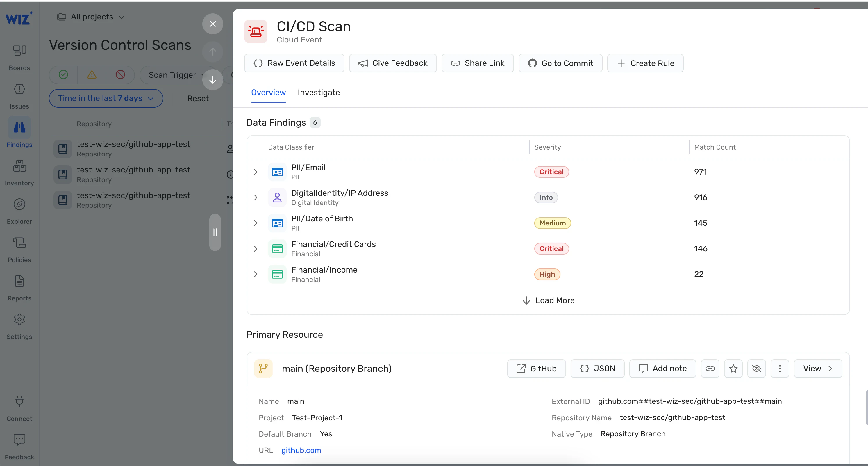Toggle the Time in the last 7 days filter
The height and width of the screenshot is (466, 868).
[105, 98]
